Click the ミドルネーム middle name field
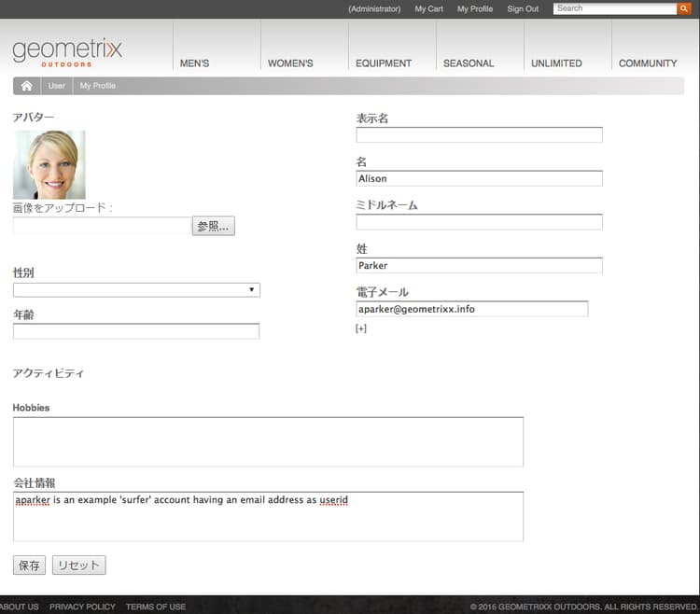The height and width of the screenshot is (614, 700). 479,222
